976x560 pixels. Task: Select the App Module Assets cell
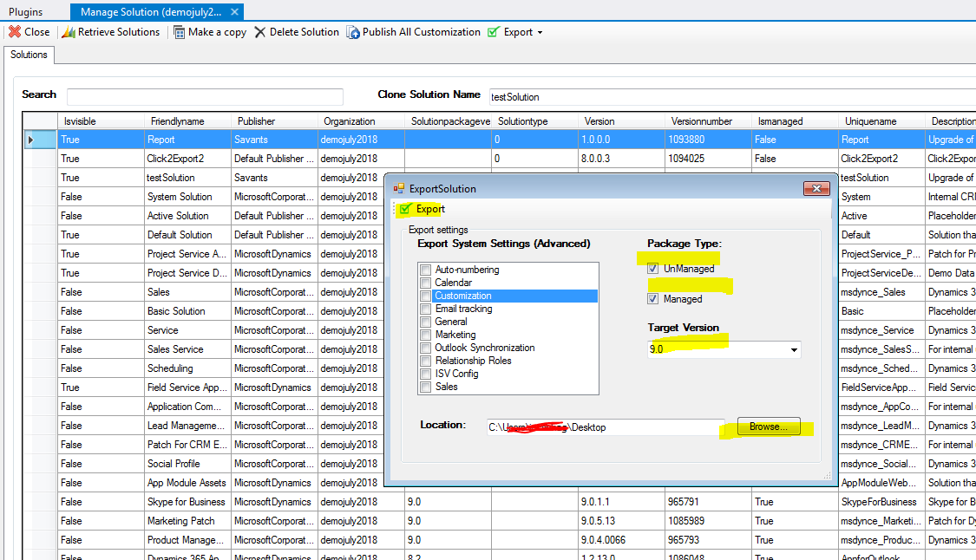[187, 483]
